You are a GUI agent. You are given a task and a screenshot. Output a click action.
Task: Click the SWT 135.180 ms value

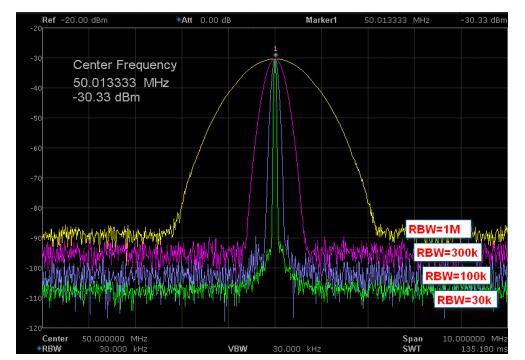(x=484, y=349)
